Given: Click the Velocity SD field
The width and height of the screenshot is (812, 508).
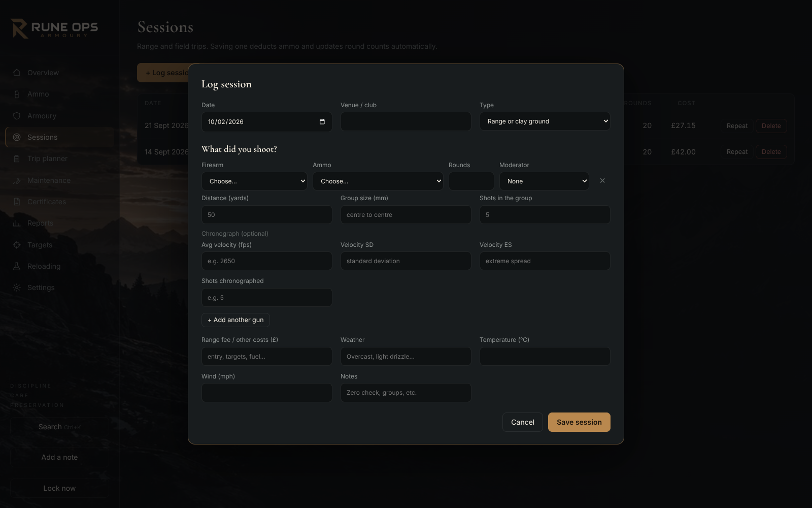Looking at the screenshot, I should click(x=406, y=261).
